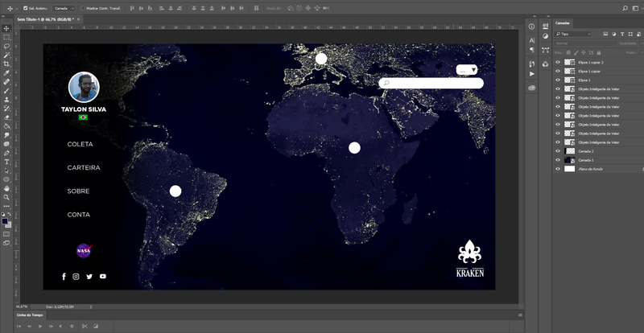Select the Hand tool
Screen dimensions: 644x333
(x=6, y=188)
